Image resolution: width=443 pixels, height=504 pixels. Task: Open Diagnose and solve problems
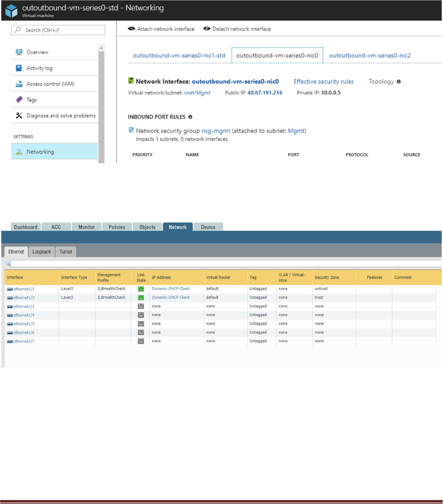pos(55,115)
